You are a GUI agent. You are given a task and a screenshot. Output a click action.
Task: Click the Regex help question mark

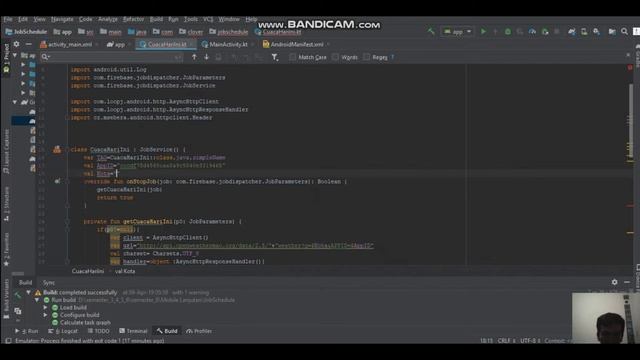[393, 57]
